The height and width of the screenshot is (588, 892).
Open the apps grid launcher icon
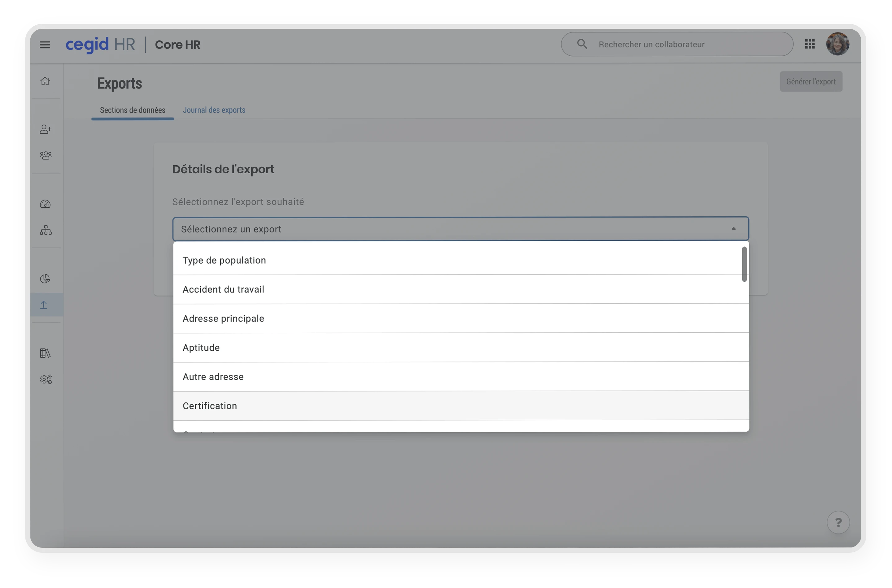[x=810, y=44]
